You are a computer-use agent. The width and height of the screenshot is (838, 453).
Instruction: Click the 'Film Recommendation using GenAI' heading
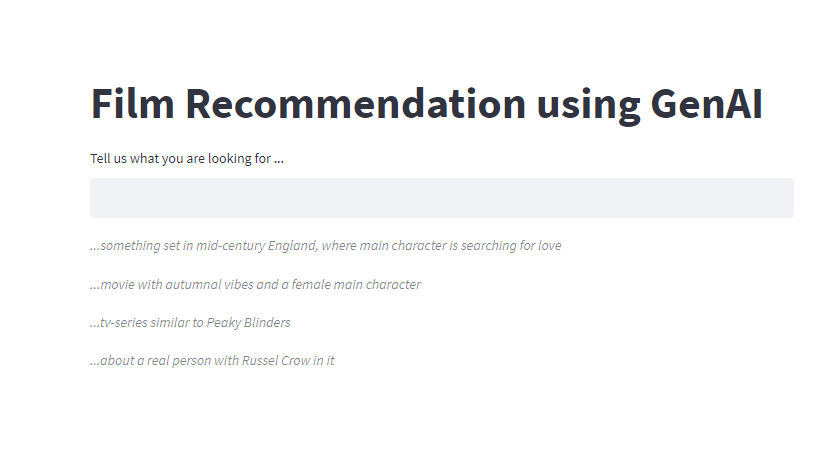(x=426, y=104)
